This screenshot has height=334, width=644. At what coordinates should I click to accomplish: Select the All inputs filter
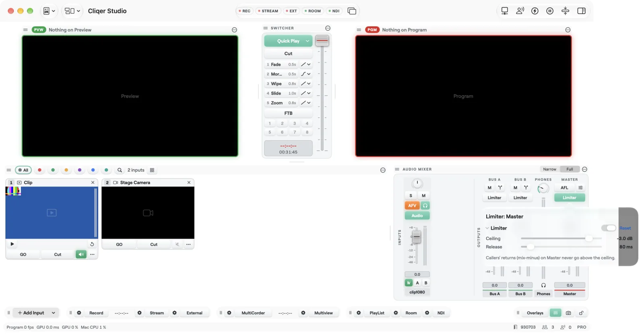click(x=23, y=170)
